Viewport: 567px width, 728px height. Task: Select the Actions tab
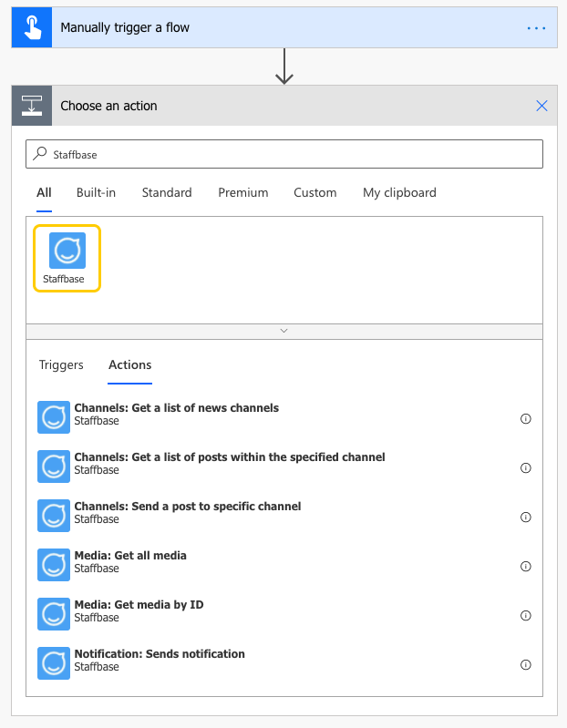point(130,365)
